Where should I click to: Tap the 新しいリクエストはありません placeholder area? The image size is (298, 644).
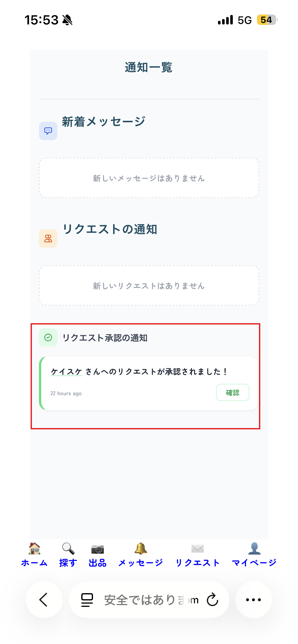[148, 286]
